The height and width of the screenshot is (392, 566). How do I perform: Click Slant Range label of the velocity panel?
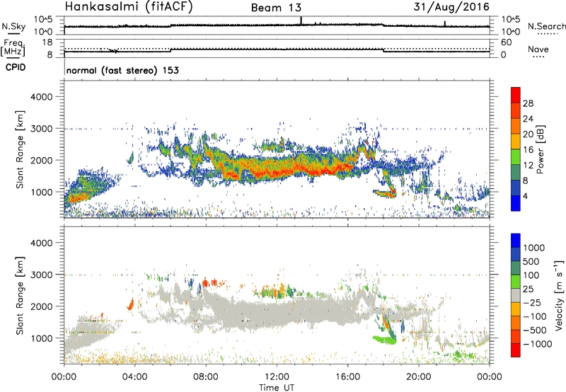pos(20,296)
